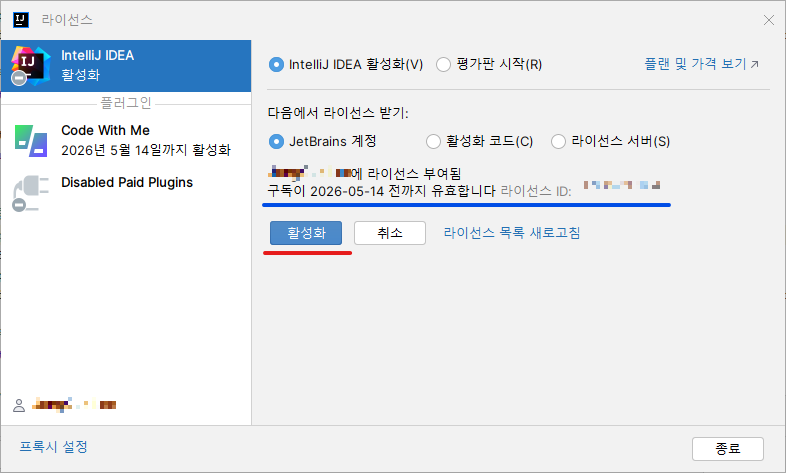Click the text 구독이 2026-05-14 전까지 유효합니다
Image resolution: width=786 pixels, height=473 pixels.
coord(381,191)
